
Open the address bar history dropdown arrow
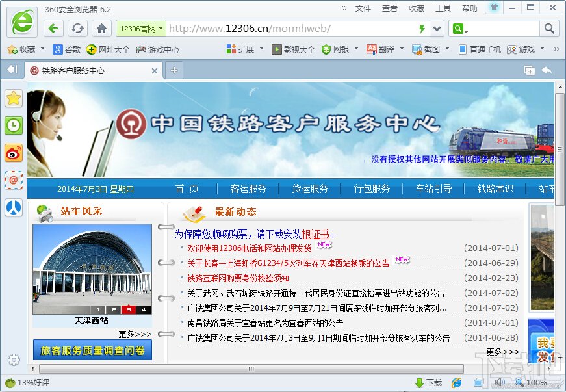(437, 29)
